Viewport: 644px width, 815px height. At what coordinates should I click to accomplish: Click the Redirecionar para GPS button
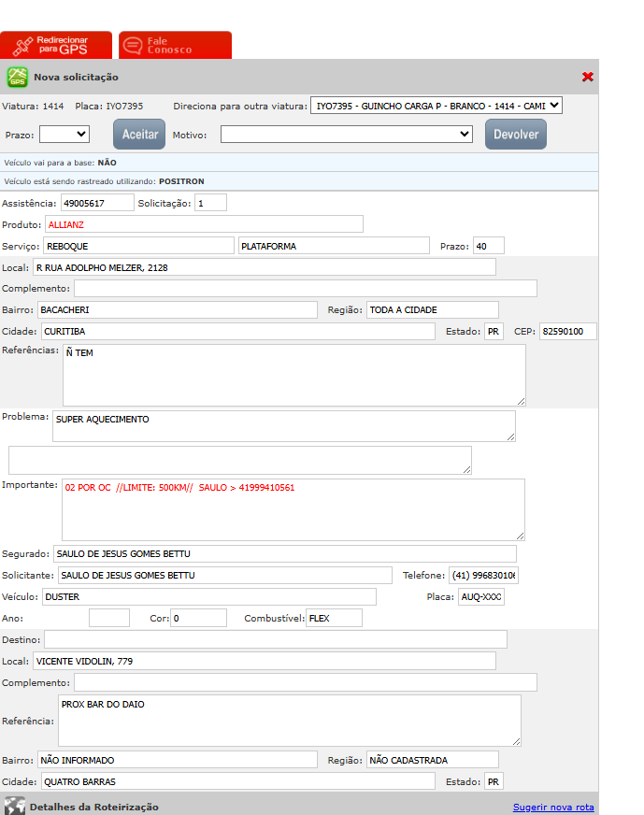pos(56,45)
